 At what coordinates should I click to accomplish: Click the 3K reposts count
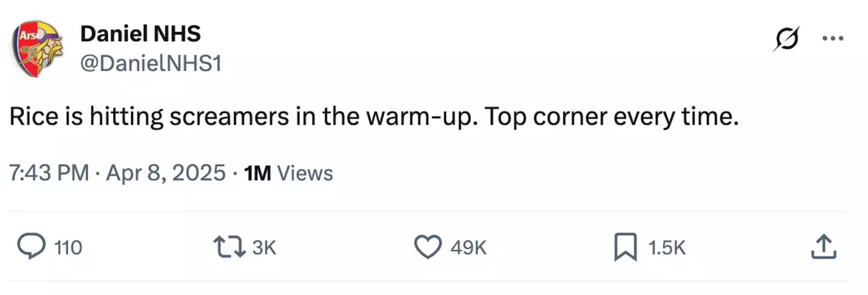point(263,247)
